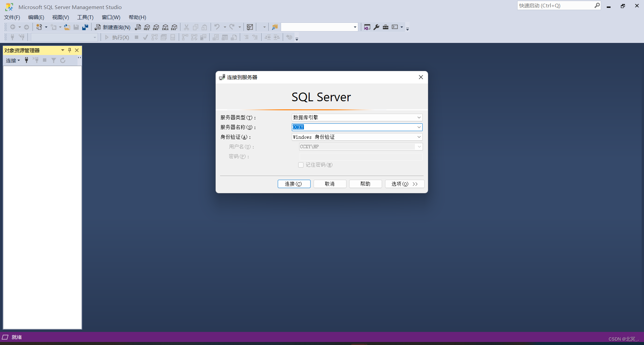Open a new DAX query
This screenshot has width=644, height=345.
(x=174, y=27)
